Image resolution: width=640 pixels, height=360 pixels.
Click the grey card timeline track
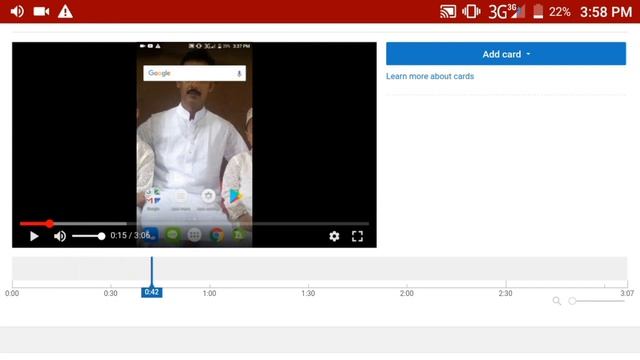[320, 268]
